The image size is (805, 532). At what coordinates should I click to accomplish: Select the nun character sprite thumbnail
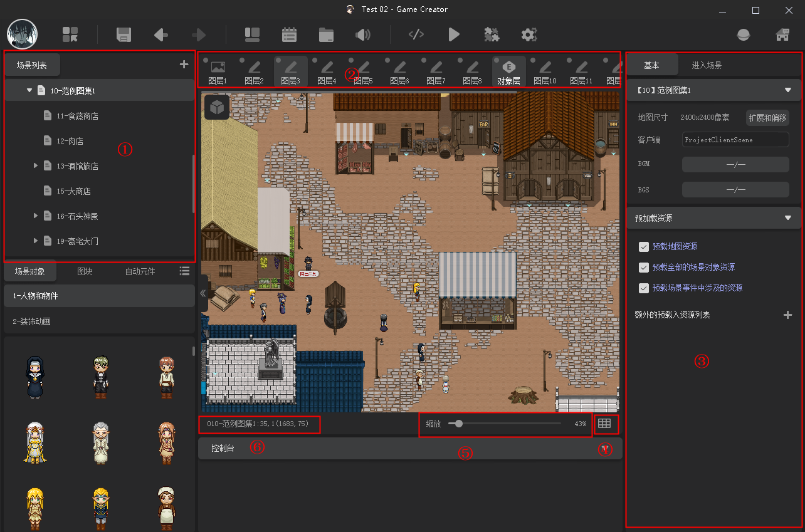click(x=35, y=377)
